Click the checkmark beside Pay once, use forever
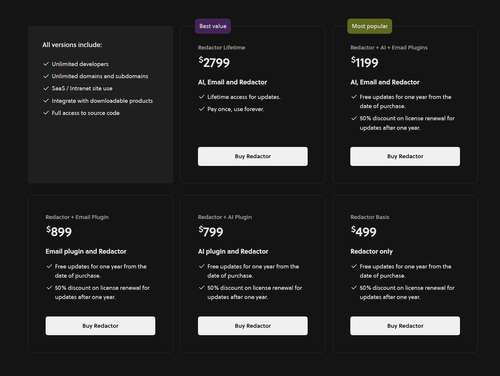The width and height of the screenshot is (500, 376). (201, 109)
